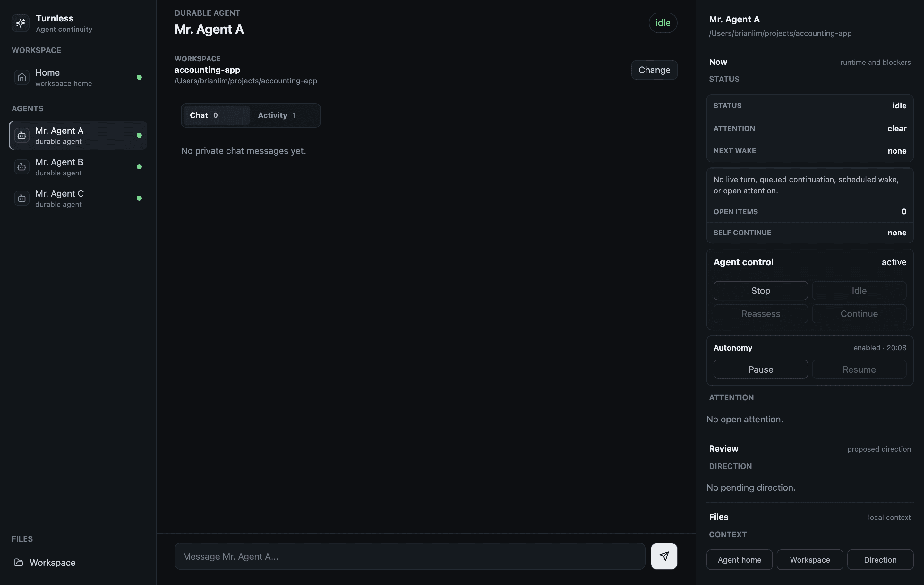Select Mr. Agent A in agents list
This screenshot has width=924, height=585.
pyautogui.click(x=78, y=135)
